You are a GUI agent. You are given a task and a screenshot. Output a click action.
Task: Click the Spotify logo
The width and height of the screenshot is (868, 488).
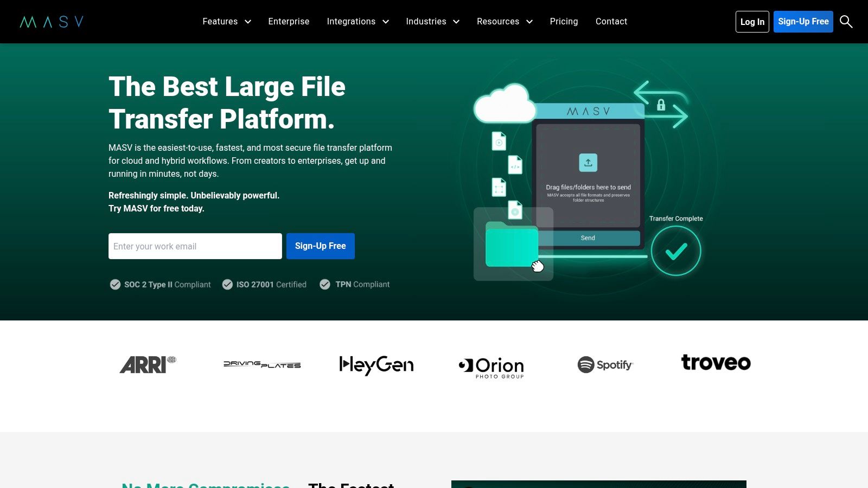605,365
